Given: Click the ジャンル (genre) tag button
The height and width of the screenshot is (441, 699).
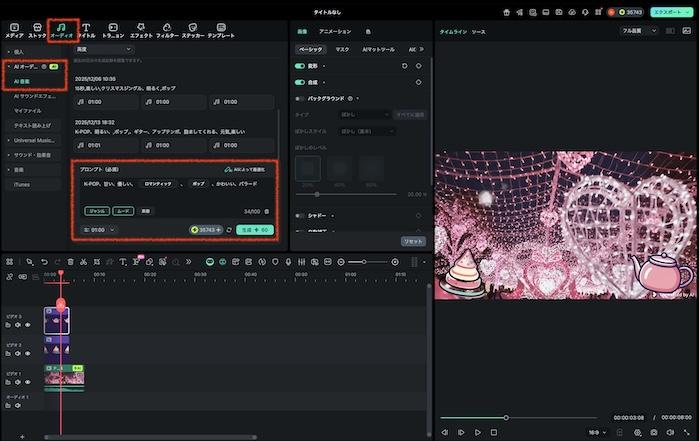Looking at the screenshot, I should [x=97, y=211].
